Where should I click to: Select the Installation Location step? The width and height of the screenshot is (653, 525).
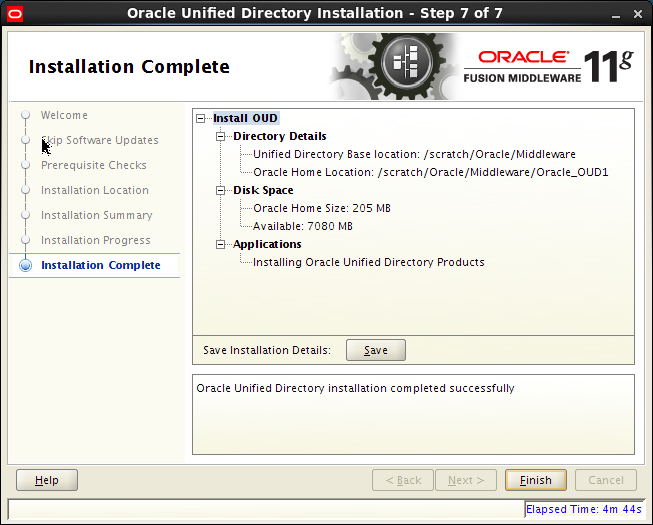pos(95,190)
